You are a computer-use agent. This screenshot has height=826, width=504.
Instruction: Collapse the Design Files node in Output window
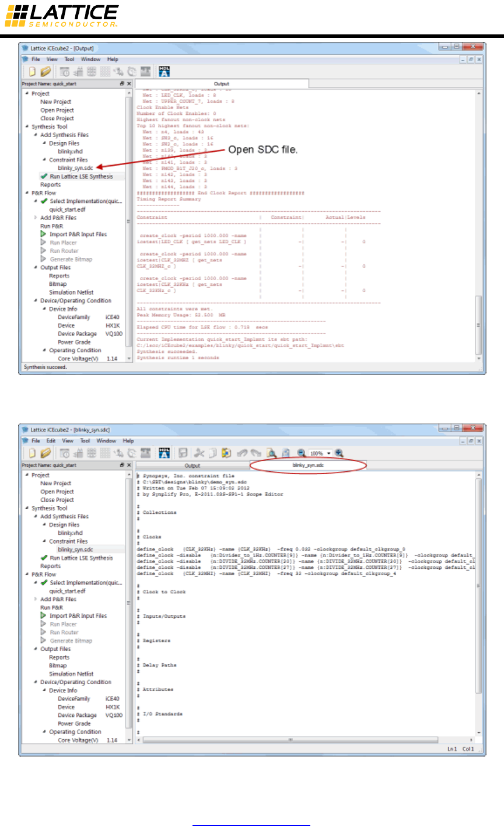[x=44, y=143]
